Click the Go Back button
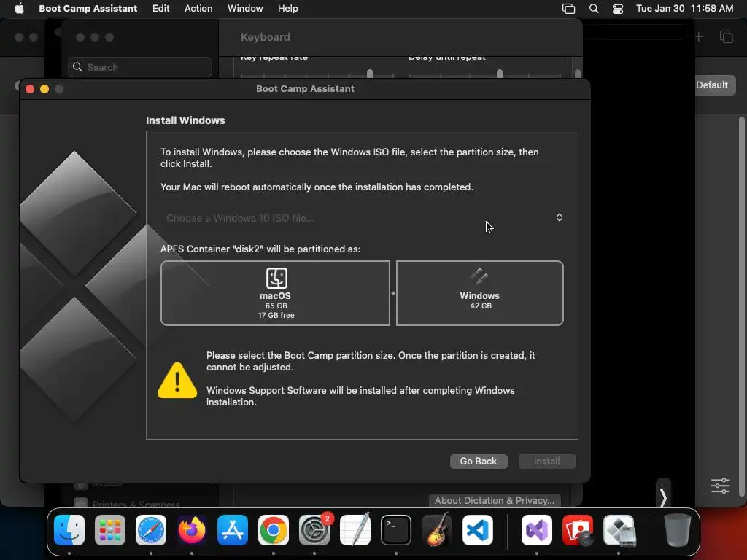The image size is (747, 560). pos(479,461)
